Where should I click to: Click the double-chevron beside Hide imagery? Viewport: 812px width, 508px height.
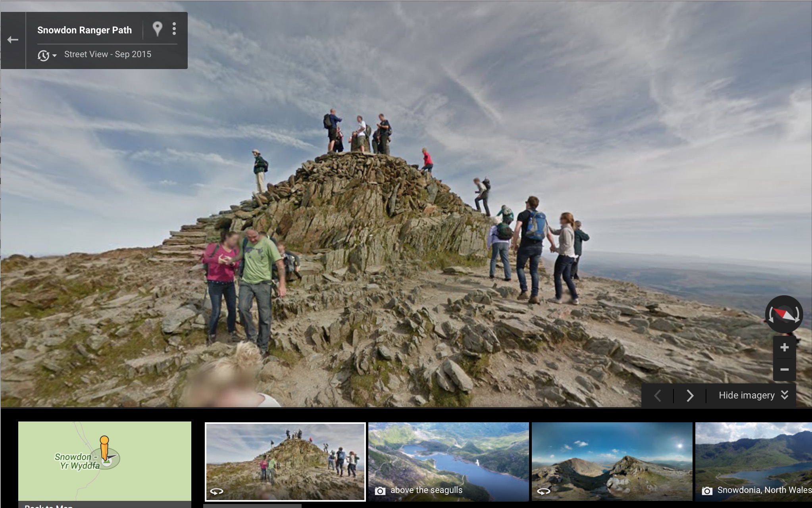pos(785,395)
